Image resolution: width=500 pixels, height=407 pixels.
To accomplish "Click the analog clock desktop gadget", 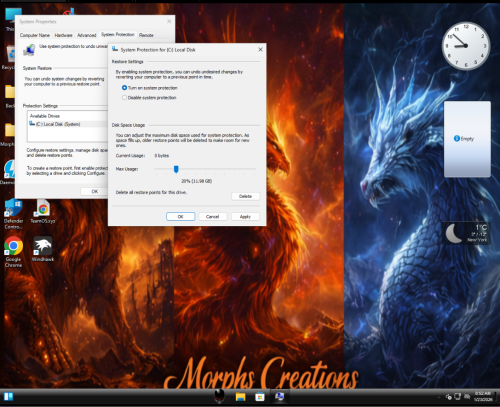I will click(466, 46).
